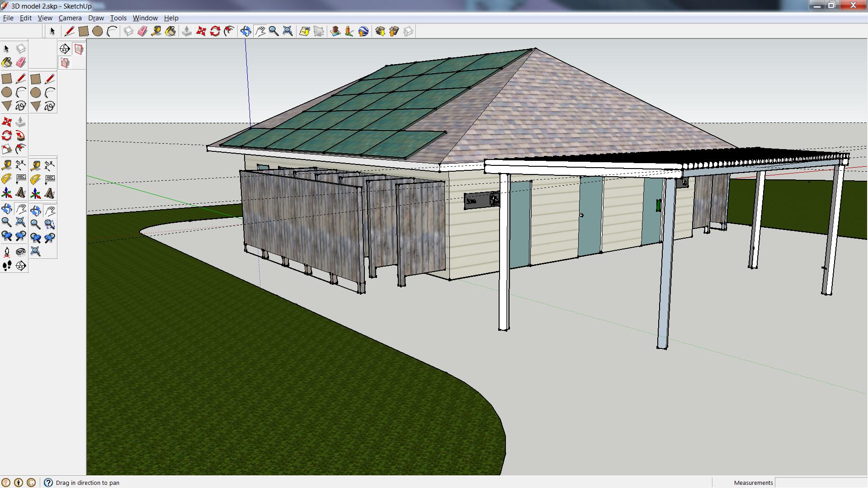Click the Instructor help question-mark button

tap(48, 483)
